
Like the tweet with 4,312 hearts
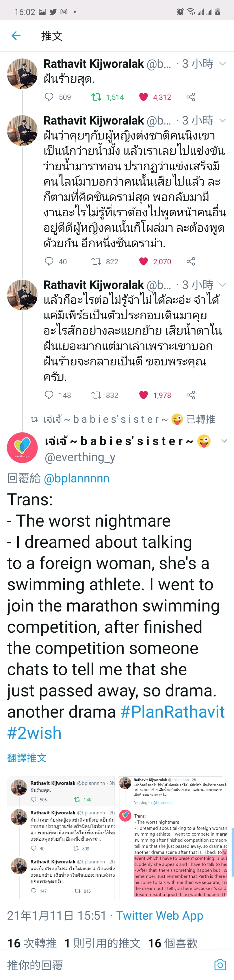[143, 97]
